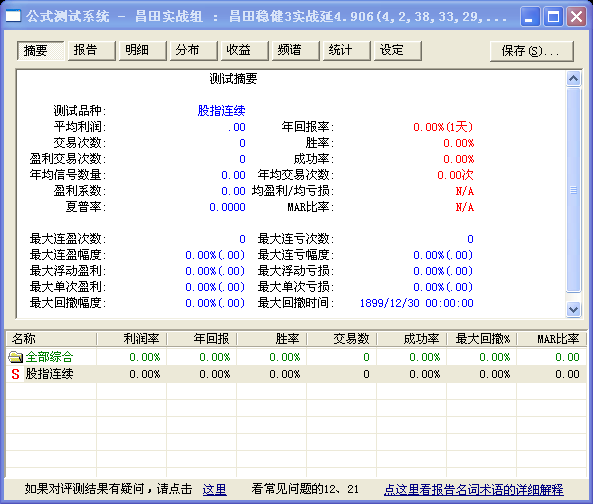Click the folder icon beside 全部综合

(x=16, y=357)
